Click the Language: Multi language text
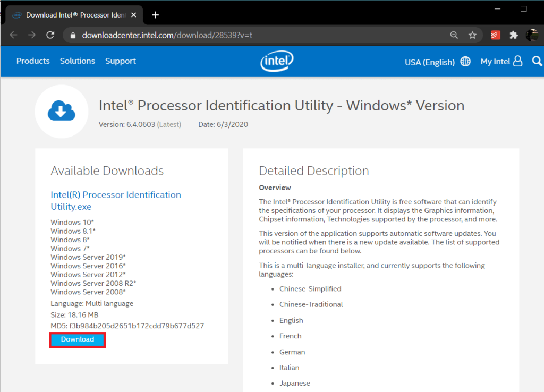 (92, 303)
